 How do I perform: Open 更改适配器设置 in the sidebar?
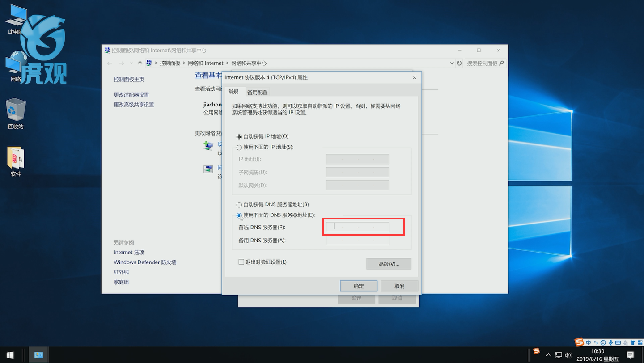[131, 95]
